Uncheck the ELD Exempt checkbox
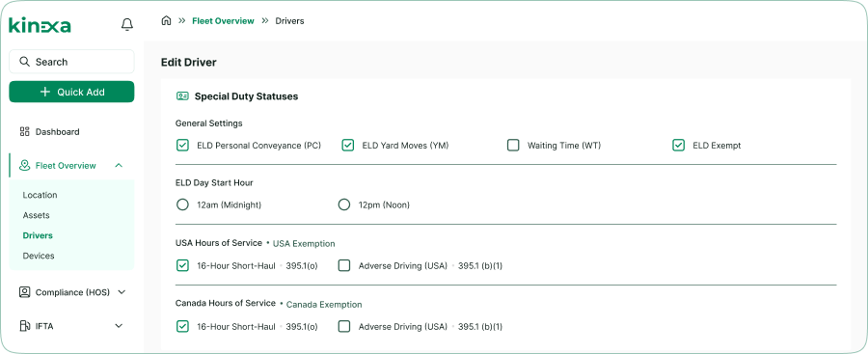 (x=678, y=145)
